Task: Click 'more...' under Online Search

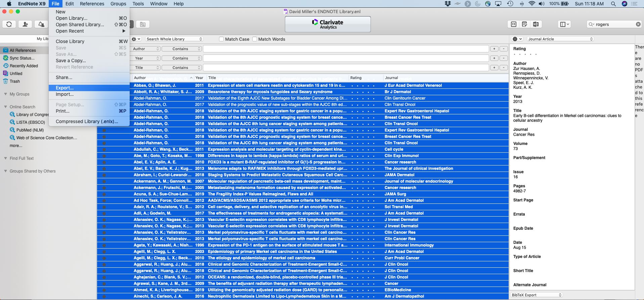Action: pyautogui.click(x=16, y=146)
